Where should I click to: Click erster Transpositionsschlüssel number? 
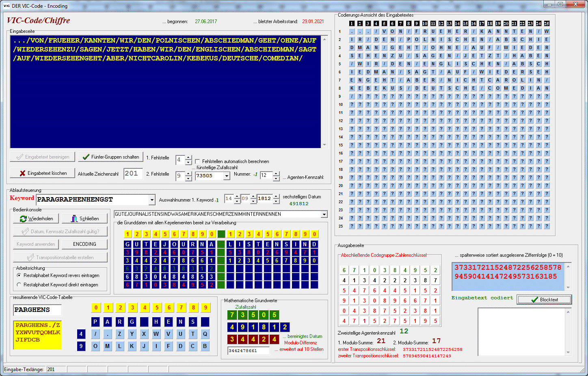coord(432,349)
